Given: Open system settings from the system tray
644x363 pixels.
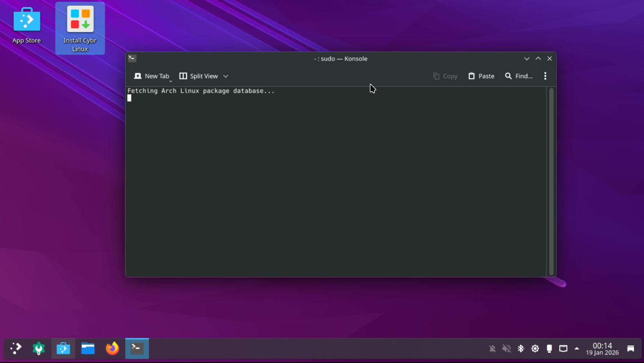Looking at the screenshot, I should point(535,348).
